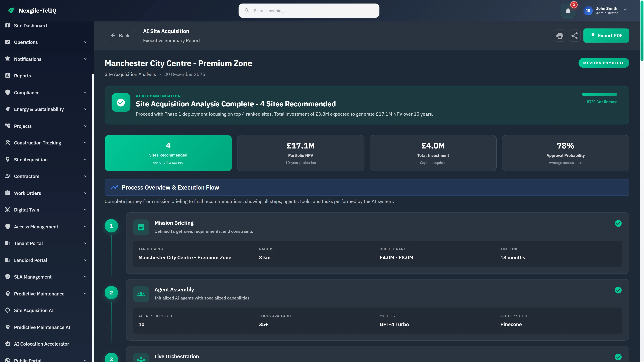
Task: Open the share options icon
Action: click(x=575, y=36)
